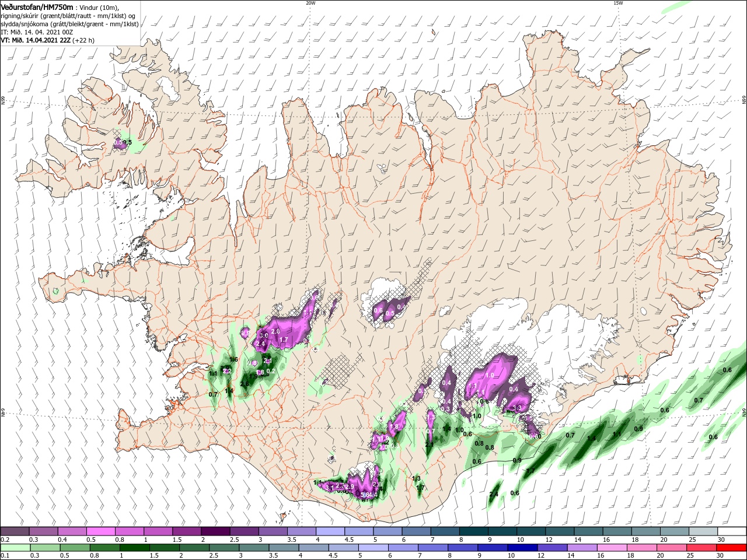This screenshot has width=747, height=560.
Task: Click the 2.4 rain value offshore south of Iceland
Action: point(494,495)
